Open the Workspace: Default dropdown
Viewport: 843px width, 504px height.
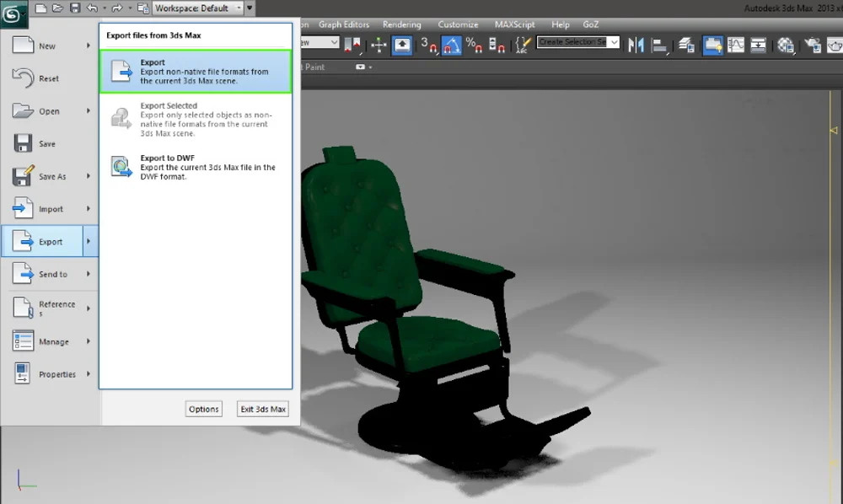[199, 8]
